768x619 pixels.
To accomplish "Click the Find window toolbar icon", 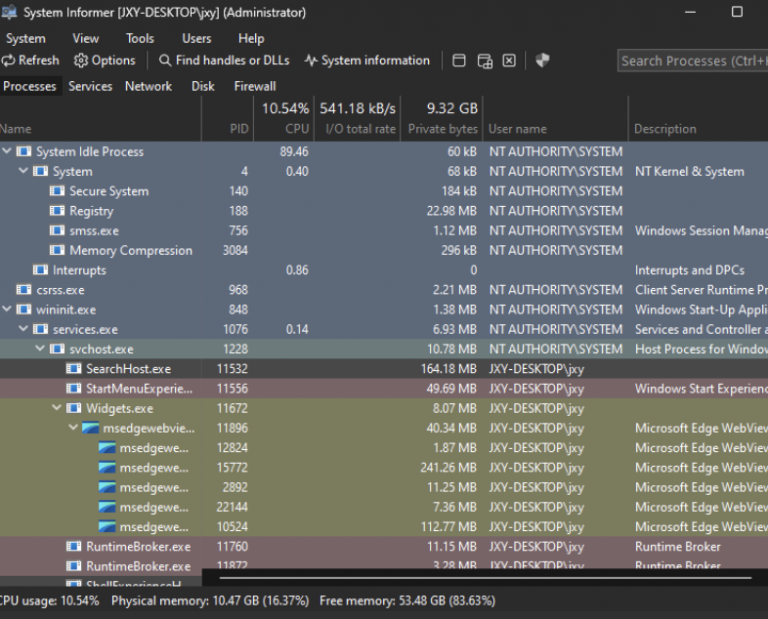I will tap(459, 61).
